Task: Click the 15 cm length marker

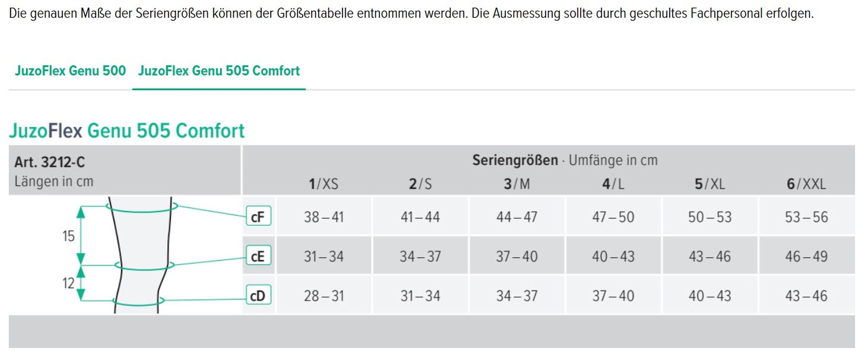Action: 69,236
